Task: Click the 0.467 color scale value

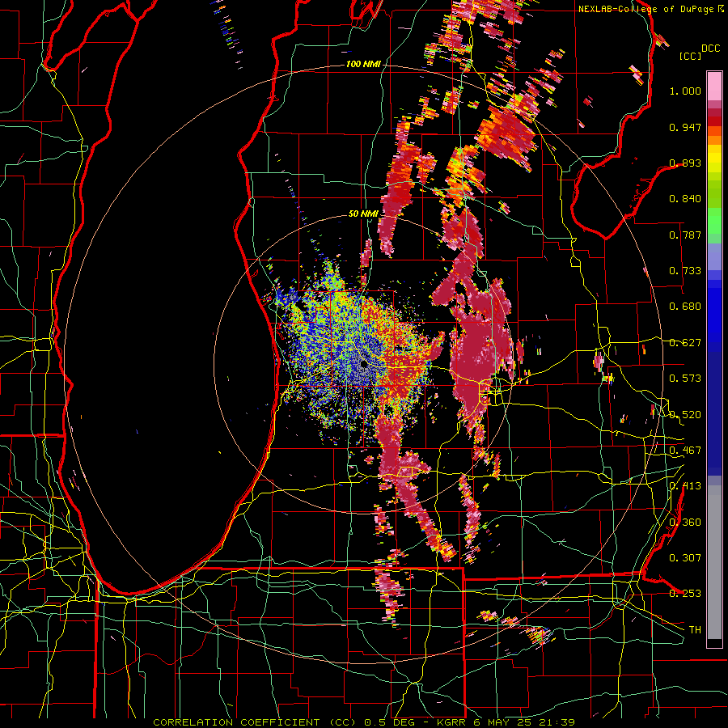Action: coord(685,451)
